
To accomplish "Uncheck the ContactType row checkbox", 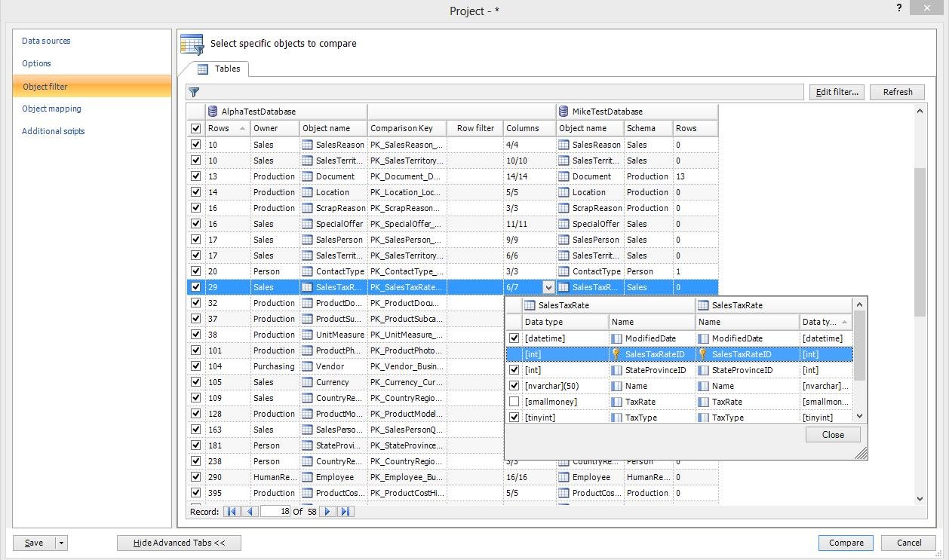I will coord(196,271).
